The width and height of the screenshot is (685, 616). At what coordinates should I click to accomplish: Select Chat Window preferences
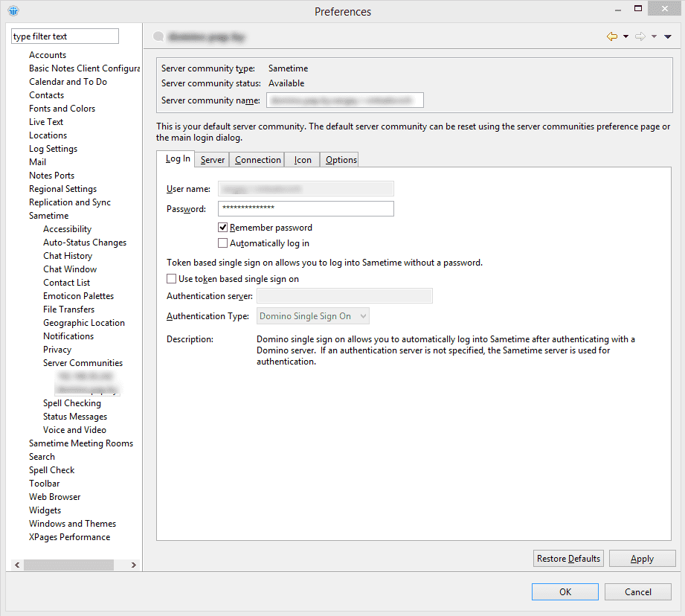[70, 269]
